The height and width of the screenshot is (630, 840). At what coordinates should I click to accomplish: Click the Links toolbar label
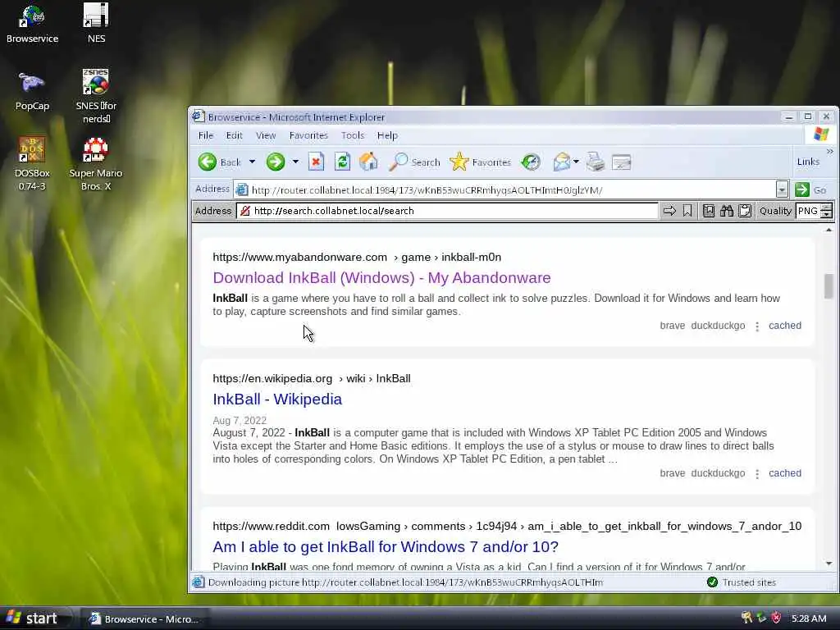[808, 162]
